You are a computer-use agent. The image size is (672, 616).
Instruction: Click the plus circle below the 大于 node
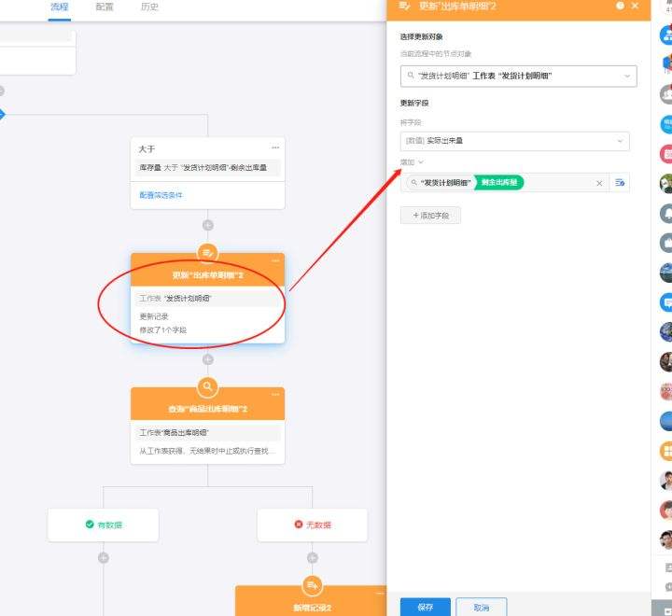207,225
